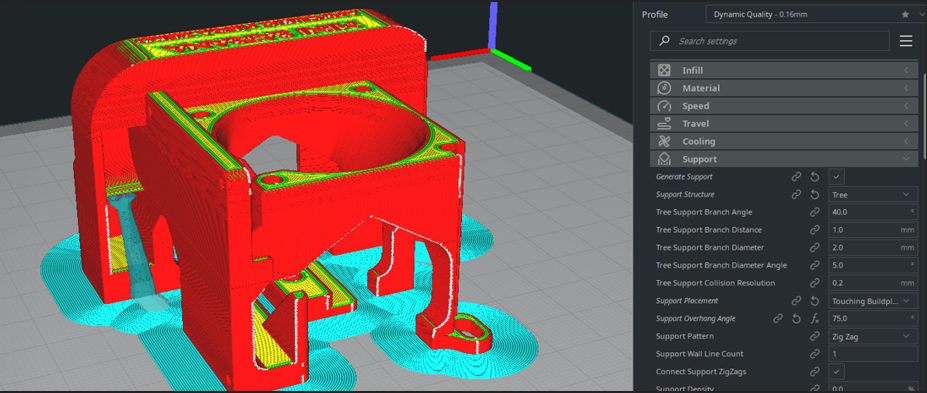Expand the Cooling section chevron
927x393 pixels.
pos(906,141)
